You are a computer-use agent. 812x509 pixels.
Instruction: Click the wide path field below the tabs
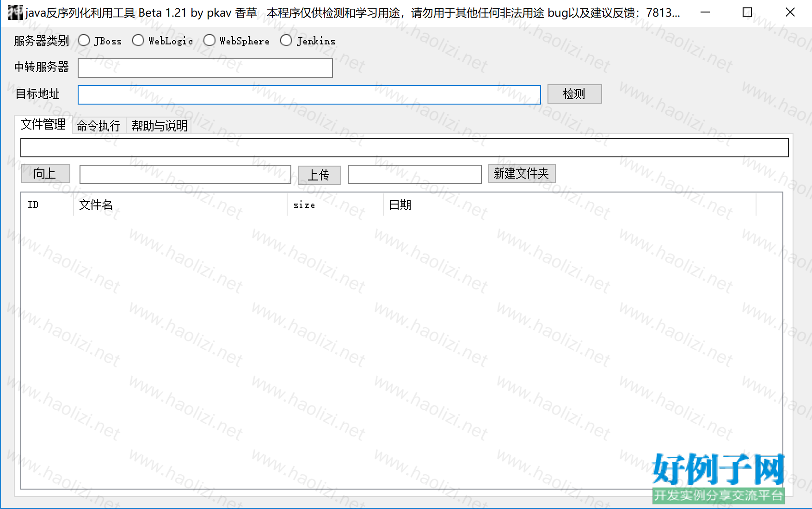click(404, 148)
